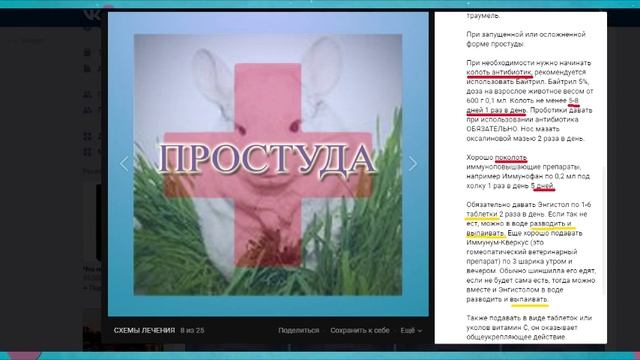Click the text 'колоть антибиотик'
This screenshot has height=360, width=640.
[499, 72]
